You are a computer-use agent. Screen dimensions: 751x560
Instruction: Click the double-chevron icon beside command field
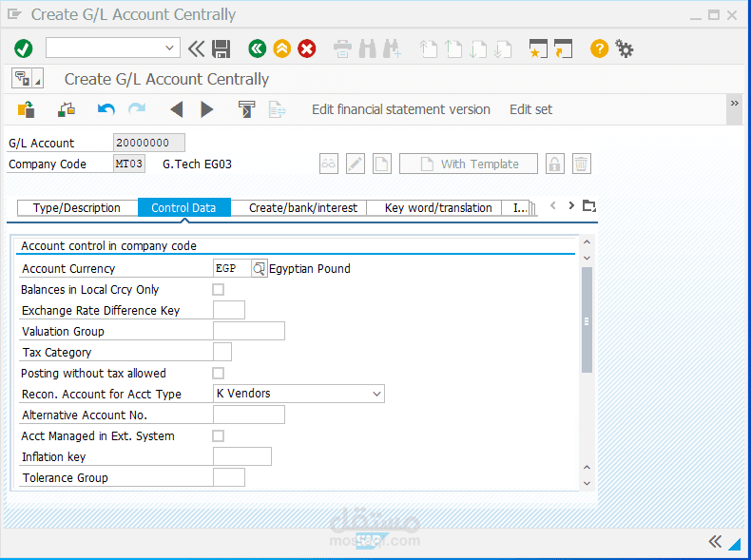click(197, 48)
